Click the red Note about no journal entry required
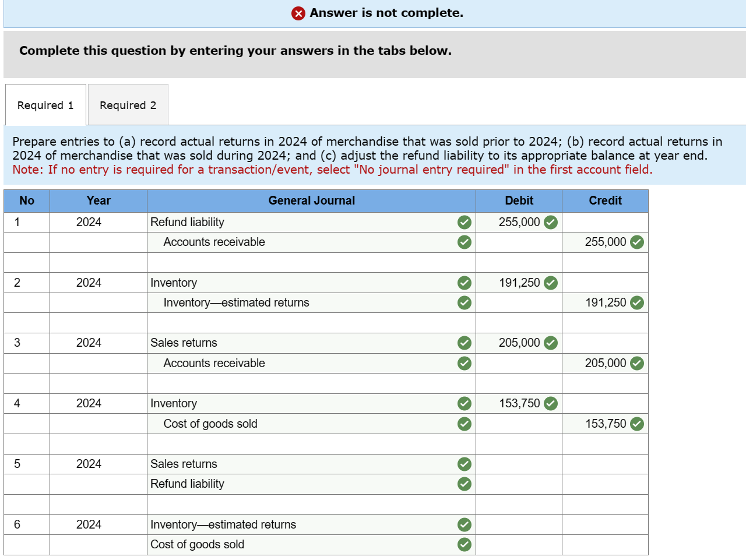The image size is (746, 560). [x=332, y=170]
